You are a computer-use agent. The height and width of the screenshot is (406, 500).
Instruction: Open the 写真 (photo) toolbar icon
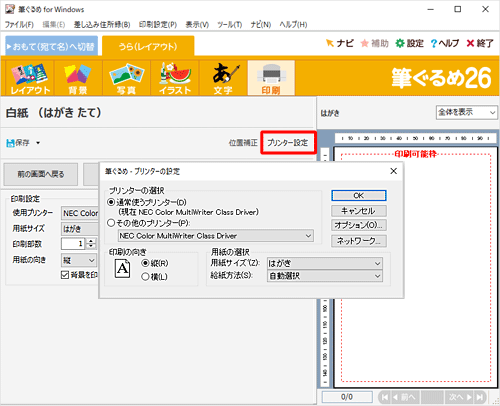[x=126, y=79]
